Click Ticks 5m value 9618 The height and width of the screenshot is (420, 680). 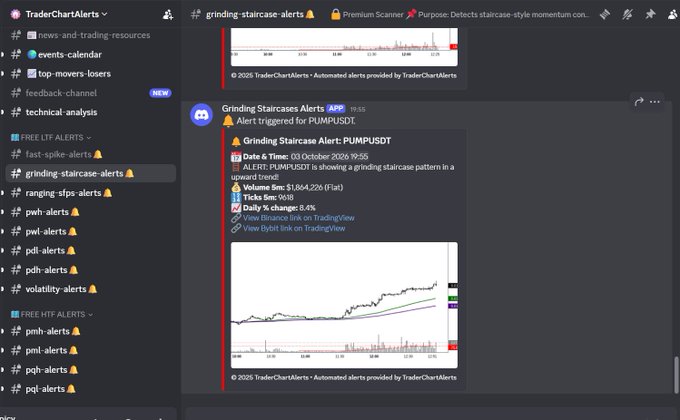(x=286, y=197)
